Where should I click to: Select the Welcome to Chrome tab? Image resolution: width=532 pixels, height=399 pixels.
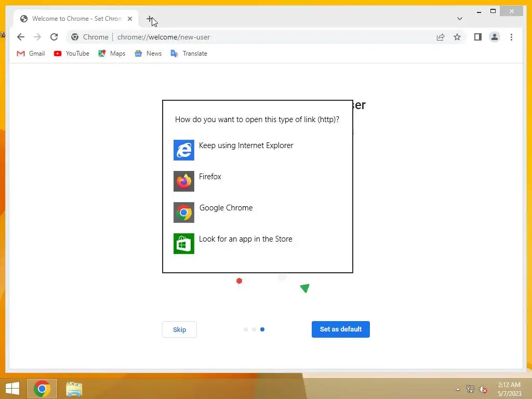click(x=76, y=19)
